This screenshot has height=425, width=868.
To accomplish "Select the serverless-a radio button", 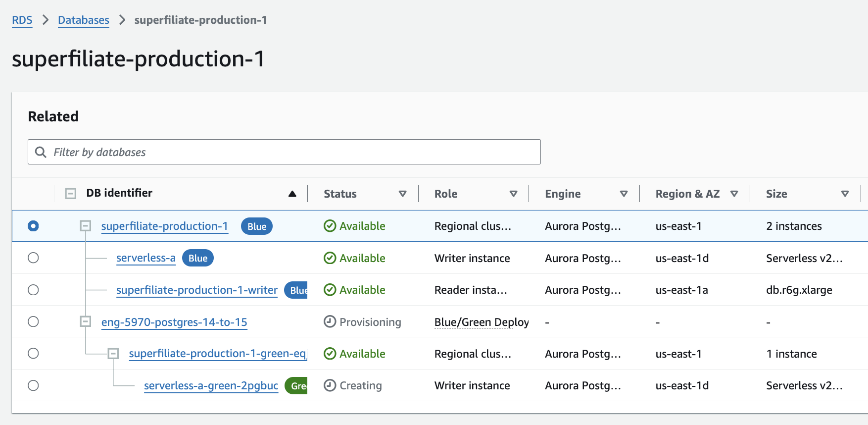I will [33, 258].
